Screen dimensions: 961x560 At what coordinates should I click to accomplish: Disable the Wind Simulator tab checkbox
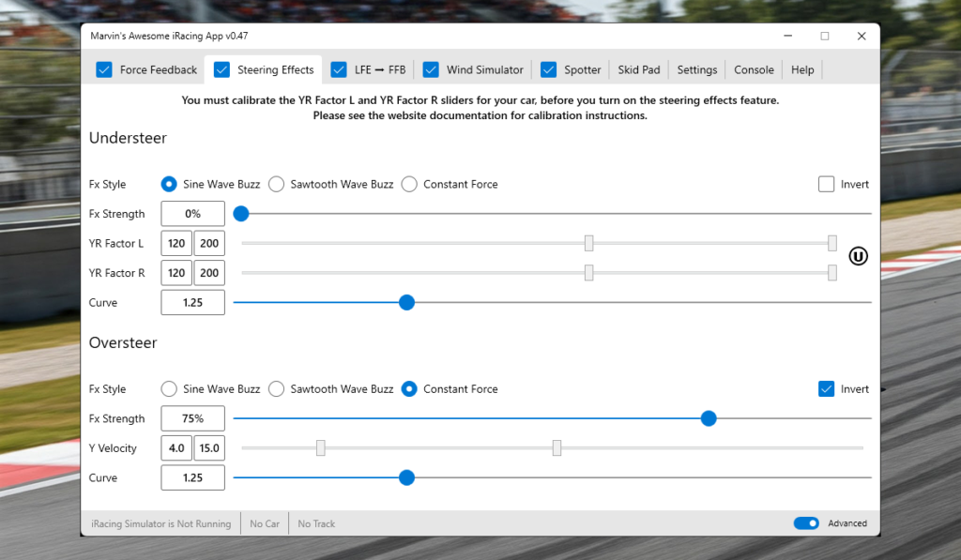coord(431,69)
